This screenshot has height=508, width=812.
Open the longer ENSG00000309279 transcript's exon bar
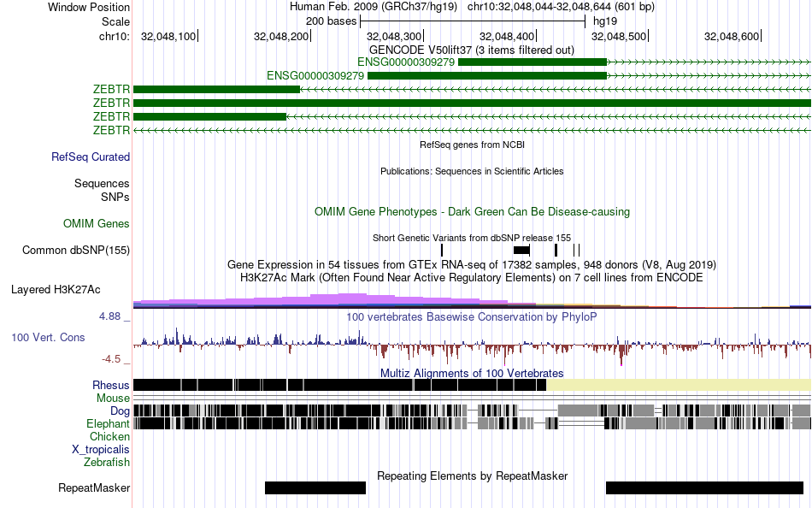(x=487, y=75)
